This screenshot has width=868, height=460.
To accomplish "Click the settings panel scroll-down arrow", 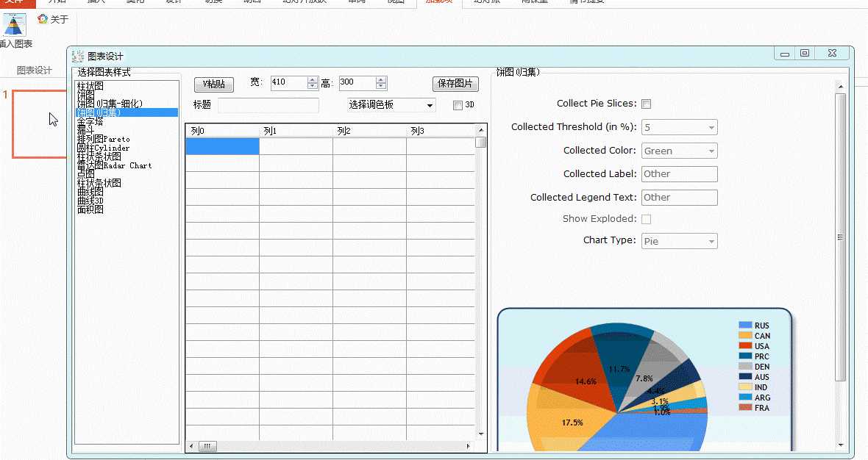I will point(840,445).
